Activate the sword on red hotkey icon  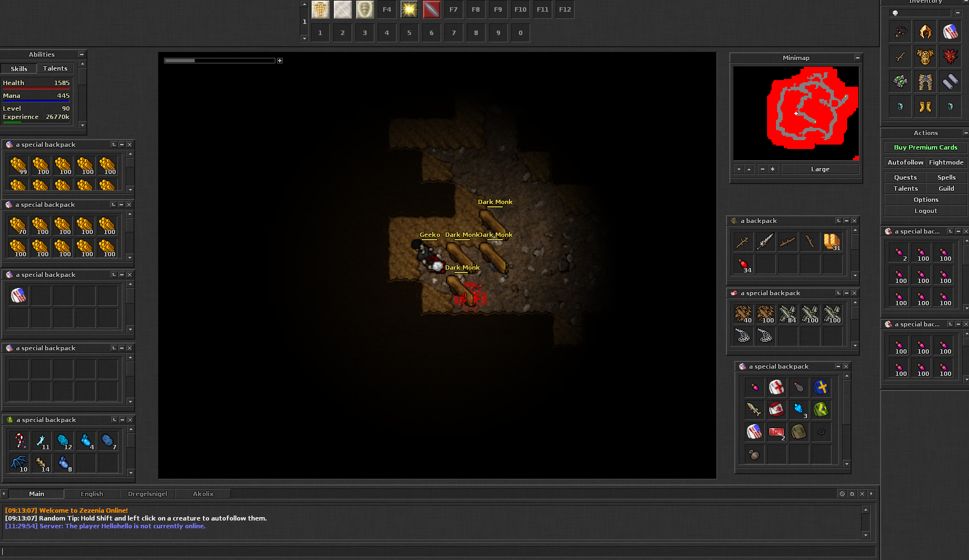point(432,9)
